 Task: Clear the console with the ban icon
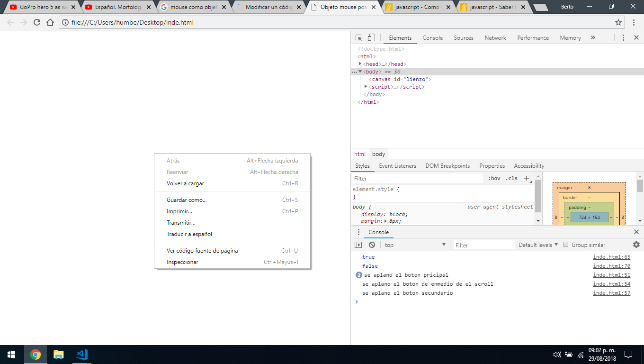coord(372,245)
